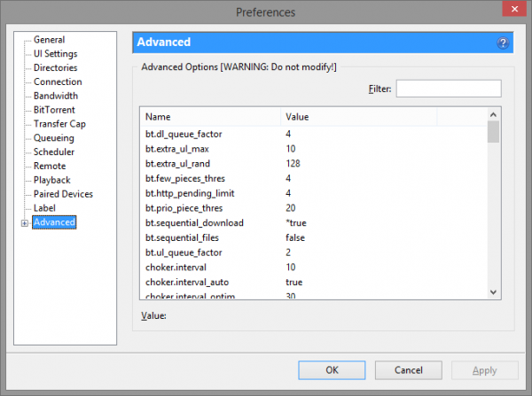This screenshot has width=532, height=396.
Task: Cancel the Preferences dialog
Action: (408, 370)
